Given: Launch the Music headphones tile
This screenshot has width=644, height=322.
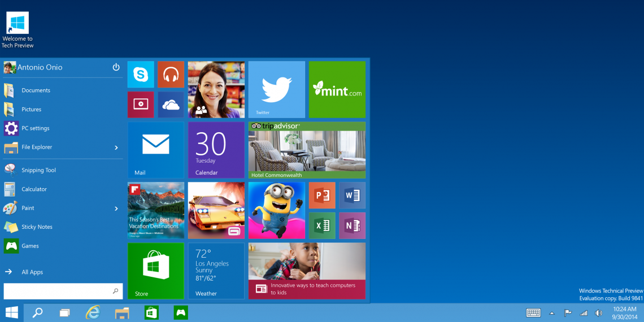Looking at the screenshot, I should tap(171, 75).
